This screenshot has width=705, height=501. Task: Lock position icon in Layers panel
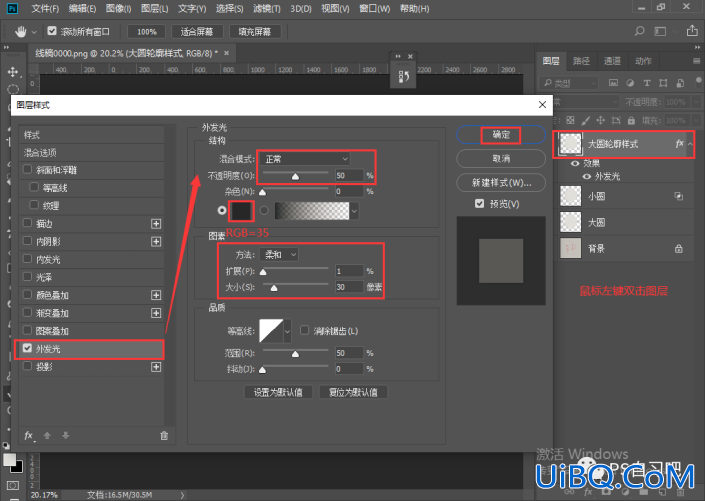click(x=601, y=120)
